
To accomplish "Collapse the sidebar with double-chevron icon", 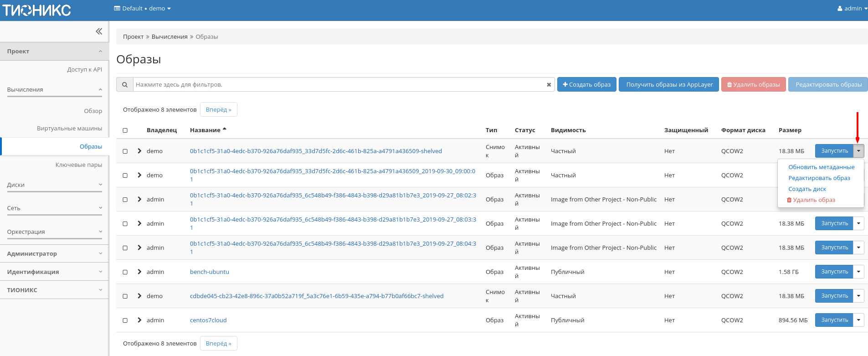I will click(x=99, y=31).
